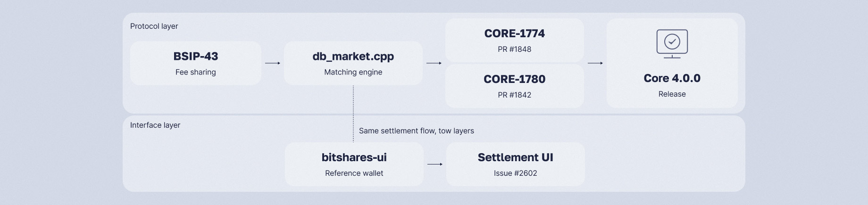The image size is (868, 205).
Task: Click the Interface layer label
Action: pos(155,125)
